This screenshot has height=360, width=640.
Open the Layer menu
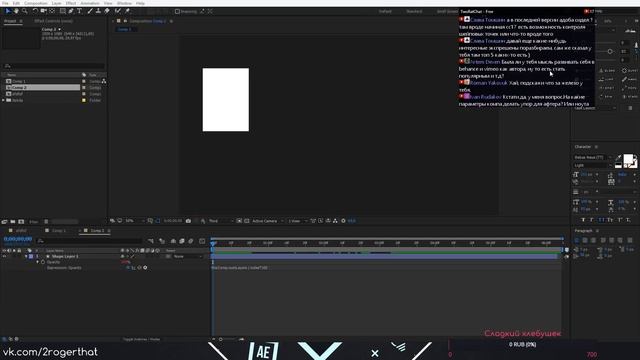[56, 3]
